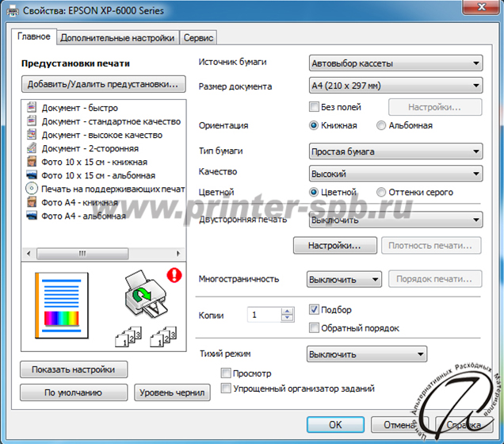This screenshot has width=504, height=444.
Task: Click 'Настройки...' under duplex printing
Action: click(335, 245)
